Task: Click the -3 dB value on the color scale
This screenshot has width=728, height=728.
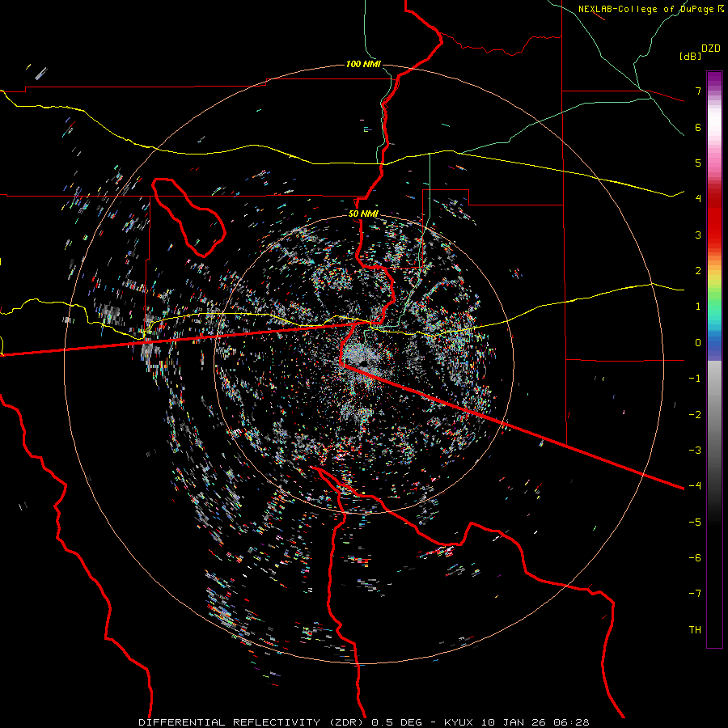Action: [x=695, y=451]
